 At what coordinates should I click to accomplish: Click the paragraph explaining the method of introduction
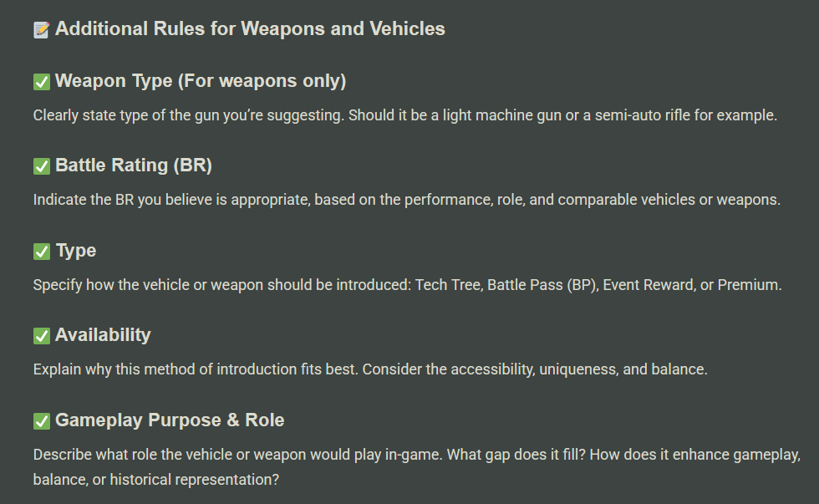click(370, 369)
